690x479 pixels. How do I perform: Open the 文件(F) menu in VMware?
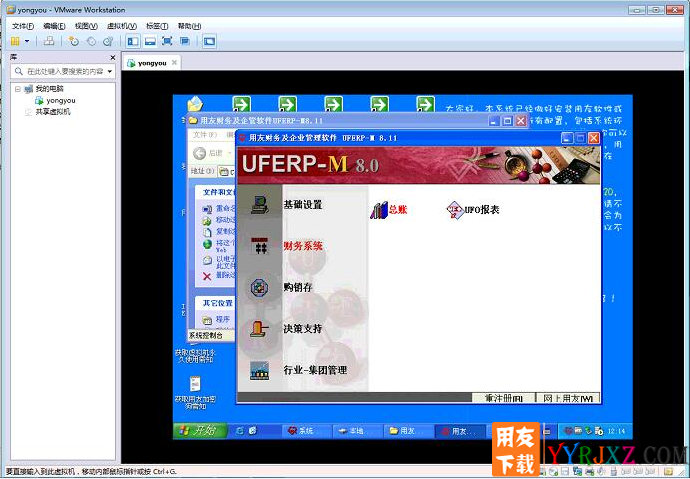[x=22, y=26]
